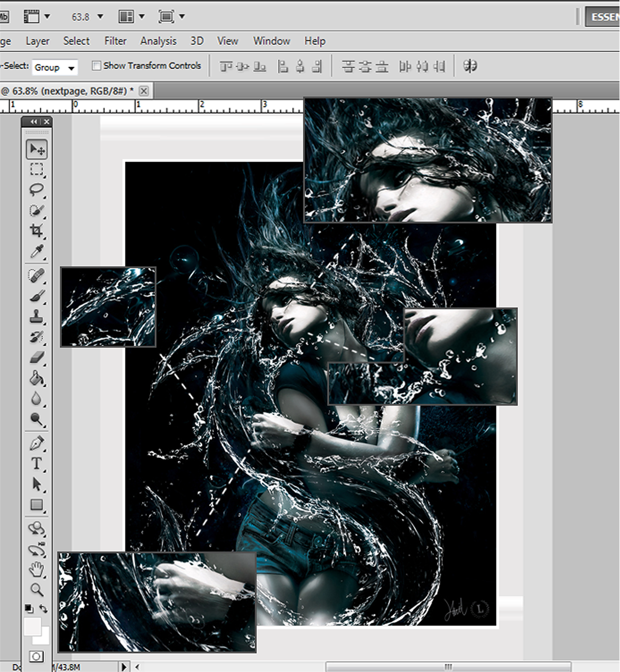
Task: Open the Filter menu
Action: coord(115,41)
